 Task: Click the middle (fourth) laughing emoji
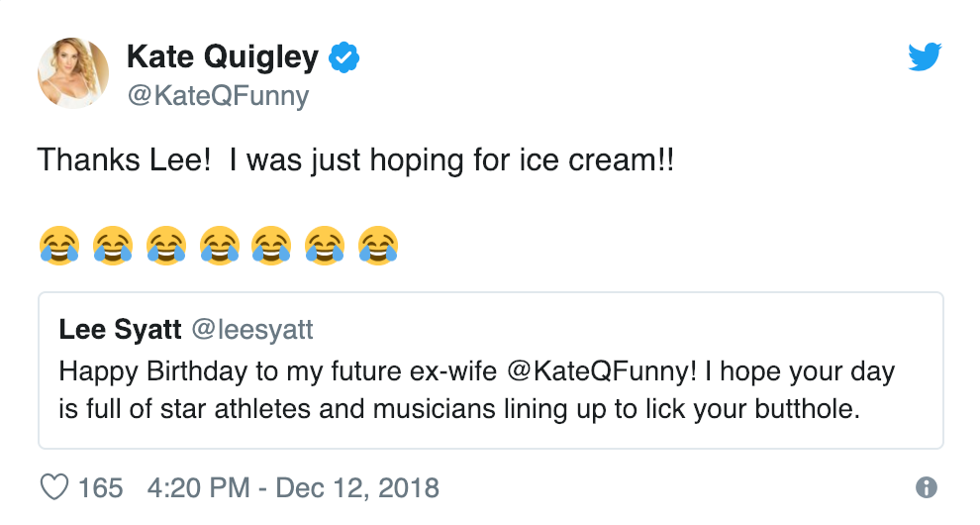point(219,244)
